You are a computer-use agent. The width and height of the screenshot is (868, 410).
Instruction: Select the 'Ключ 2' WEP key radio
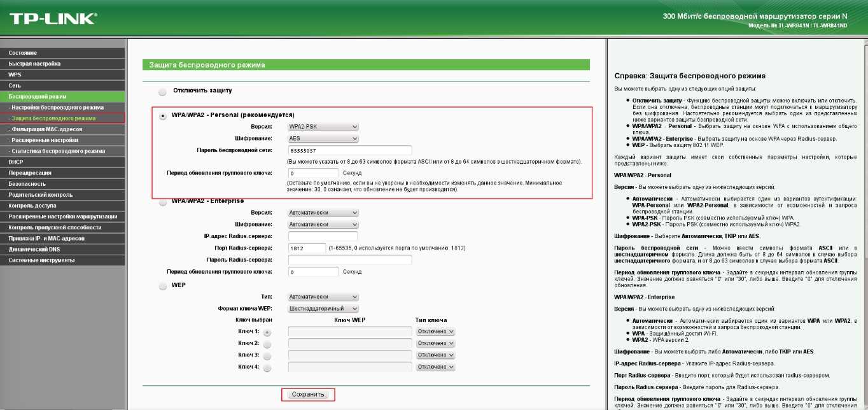click(x=267, y=344)
